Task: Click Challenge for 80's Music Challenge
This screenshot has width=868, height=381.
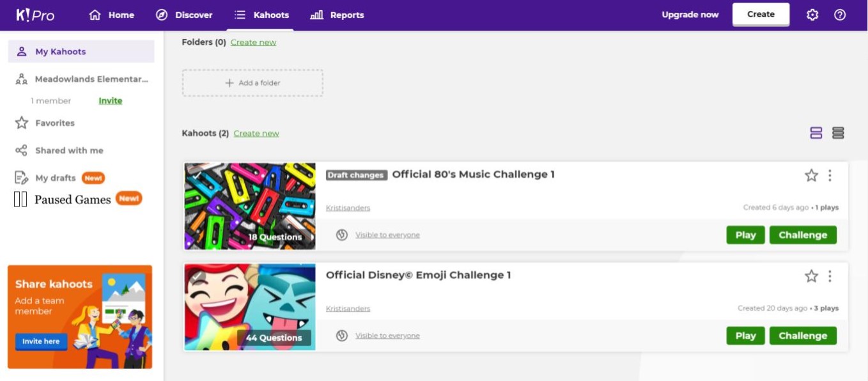Action: 803,235
